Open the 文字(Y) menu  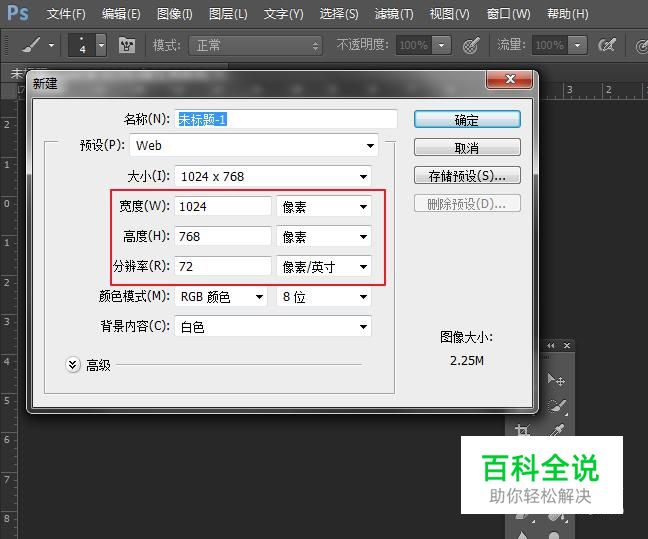284,14
